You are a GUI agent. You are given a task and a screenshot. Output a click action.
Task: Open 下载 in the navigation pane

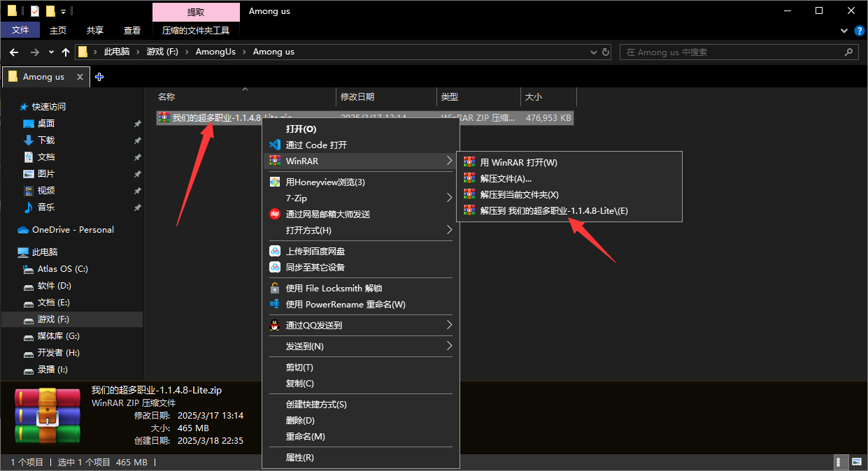(46, 140)
